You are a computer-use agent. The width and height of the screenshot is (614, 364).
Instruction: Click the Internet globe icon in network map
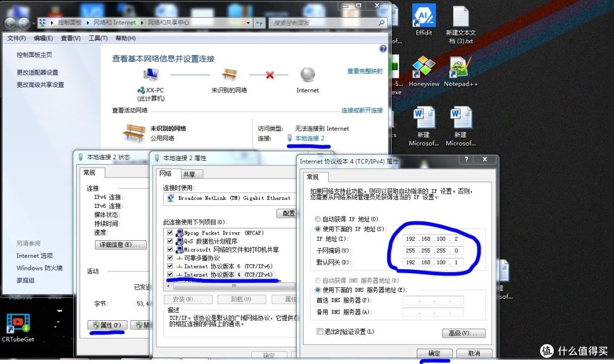tap(308, 74)
